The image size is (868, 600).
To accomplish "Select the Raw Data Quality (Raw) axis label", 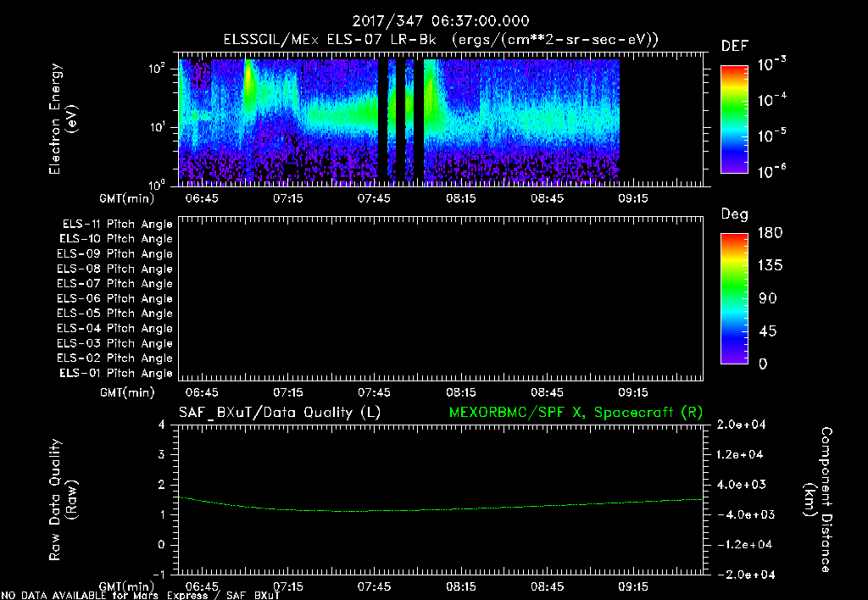I will [63, 500].
